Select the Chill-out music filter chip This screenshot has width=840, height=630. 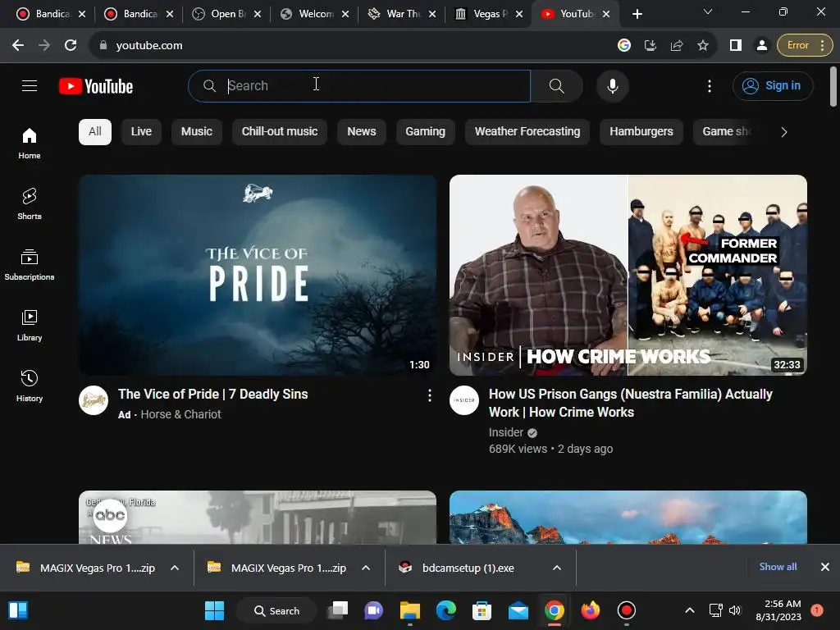tap(280, 132)
